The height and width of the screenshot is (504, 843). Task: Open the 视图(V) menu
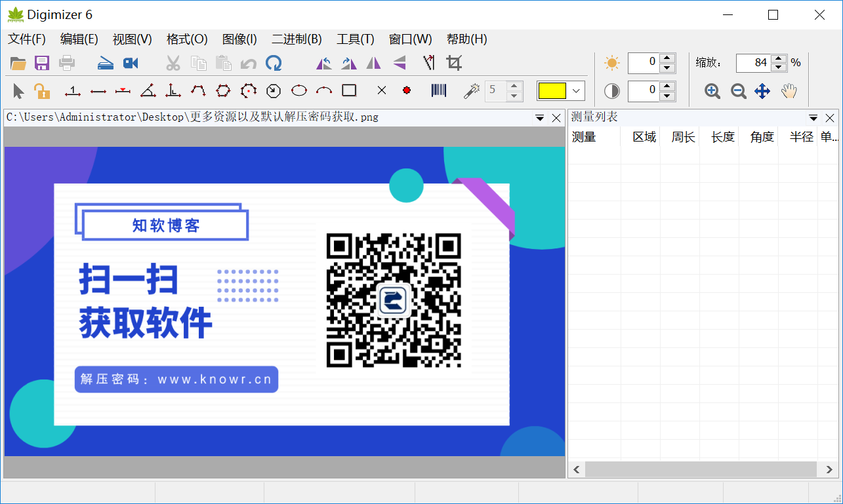click(x=133, y=39)
